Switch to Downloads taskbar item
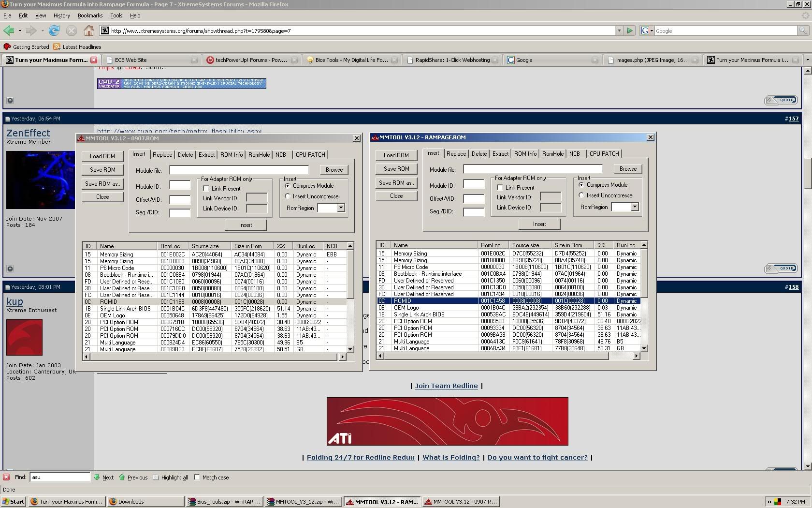The width and height of the screenshot is (812, 508). pos(145,502)
